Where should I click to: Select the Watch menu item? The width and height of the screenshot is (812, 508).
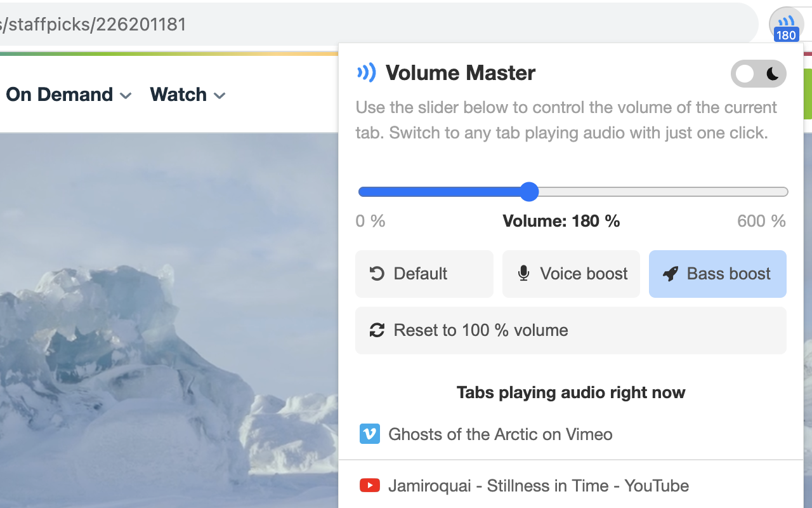180,95
